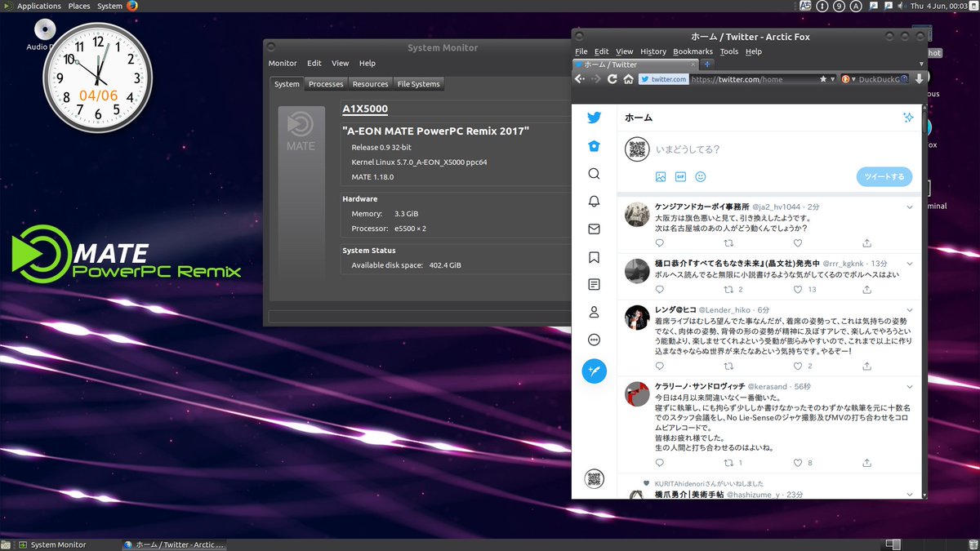This screenshot has width=980, height=551.
Task: Open search engine selector dropdown
Action: pos(849,79)
